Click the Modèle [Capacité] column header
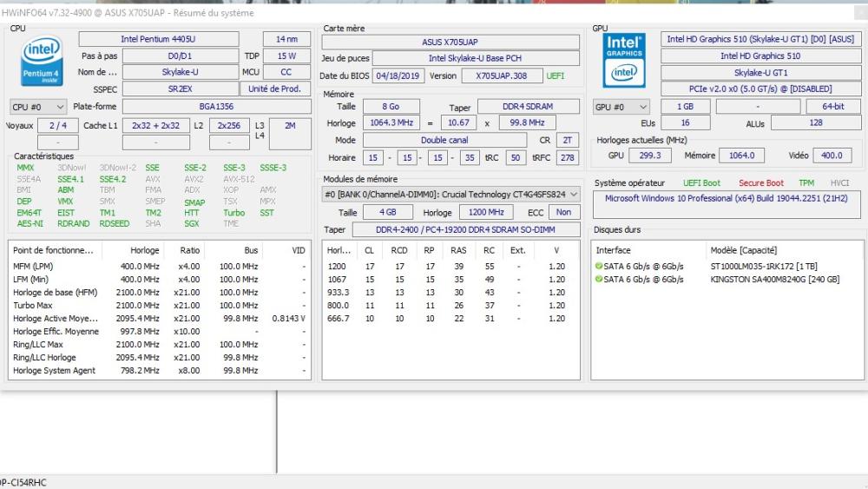This screenshot has width=868, height=489. 785,250
